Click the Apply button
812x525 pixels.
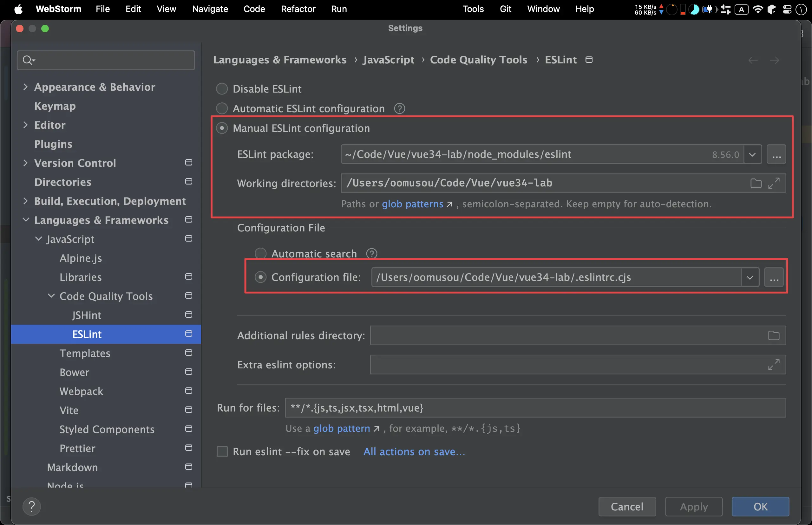[x=693, y=507]
